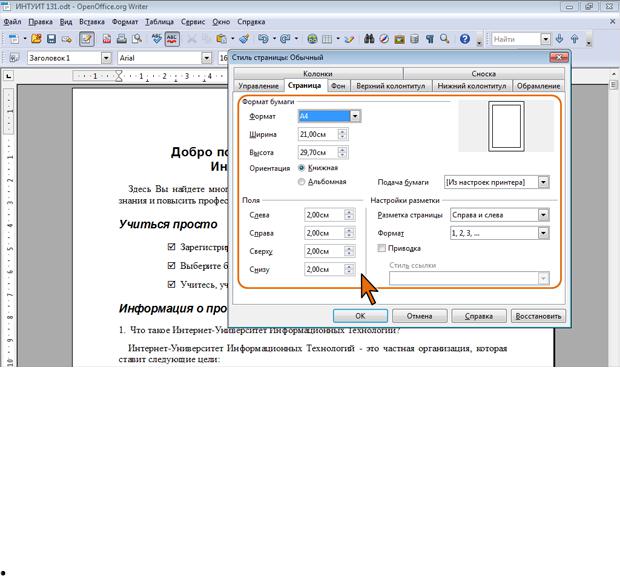The image size is (620, 580).
Task: Click the OK button in the dialog
Action: pos(360,316)
